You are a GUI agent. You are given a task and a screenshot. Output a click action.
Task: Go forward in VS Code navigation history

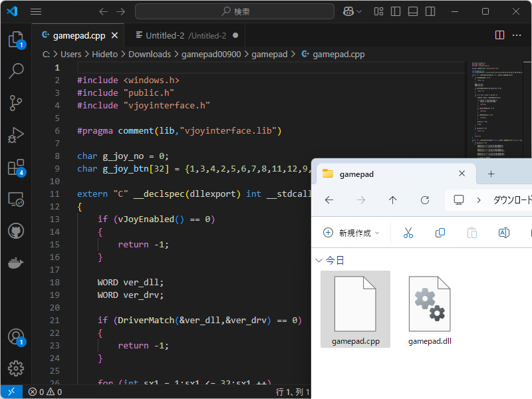(x=121, y=11)
